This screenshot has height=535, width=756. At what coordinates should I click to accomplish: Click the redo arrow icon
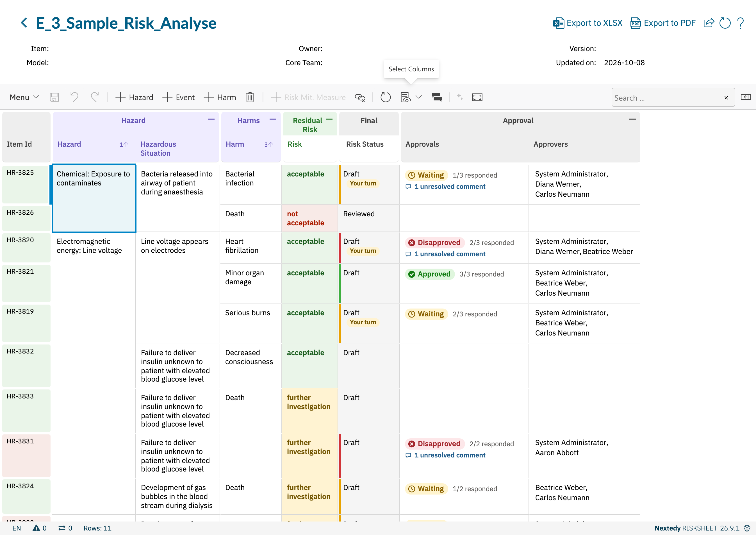[94, 97]
